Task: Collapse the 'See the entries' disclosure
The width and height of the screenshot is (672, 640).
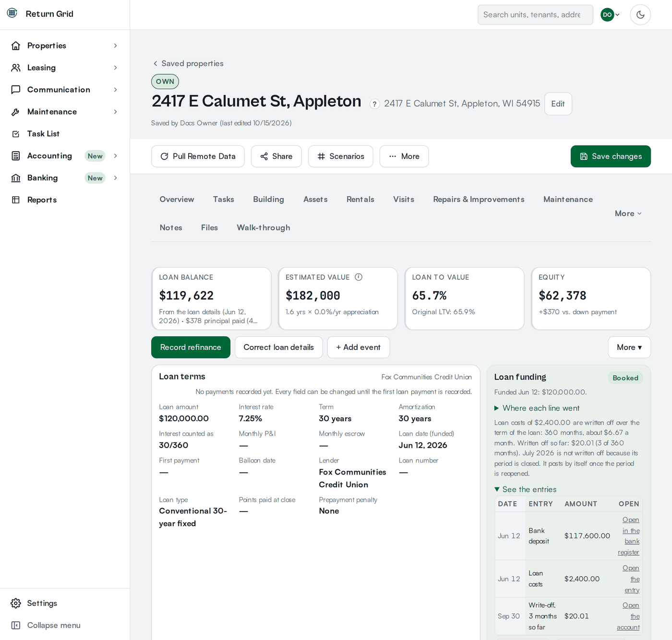Action: [x=526, y=489]
